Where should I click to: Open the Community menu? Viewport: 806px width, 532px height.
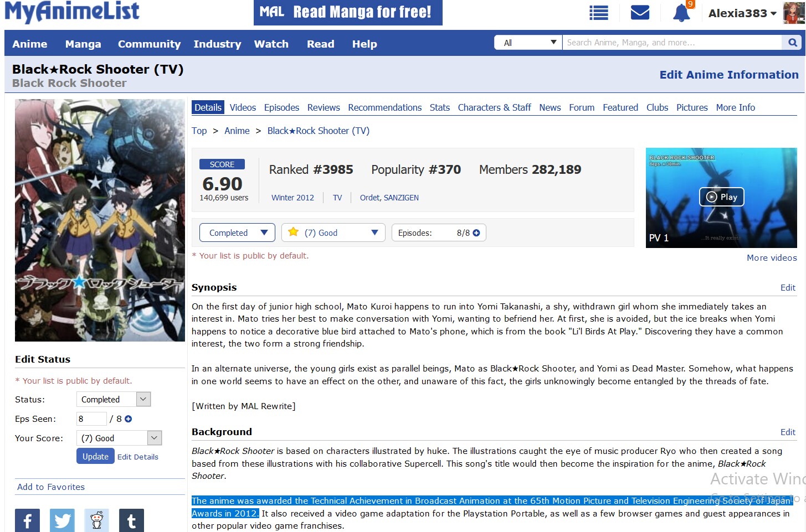(x=149, y=44)
